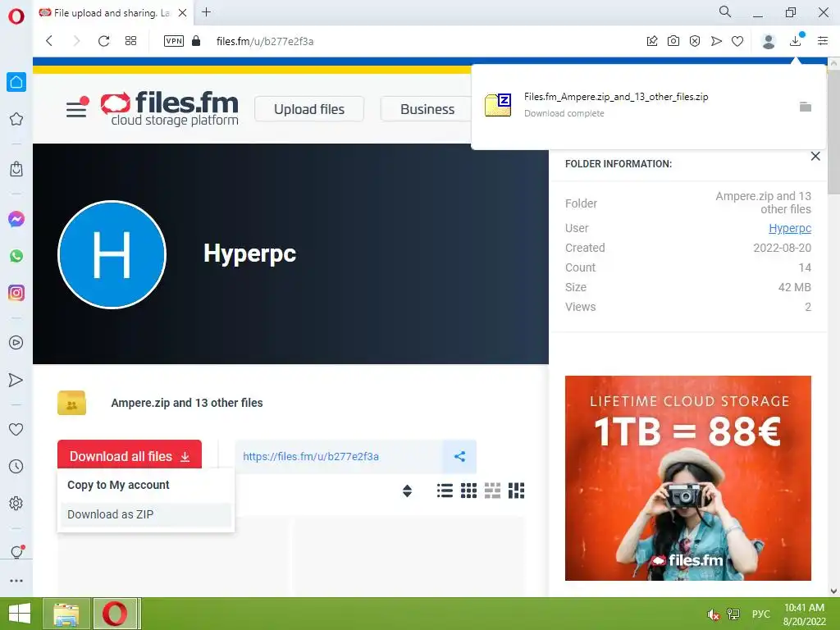Image resolution: width=840 pixels, height=630 pixels.
Task: Click Opera icon in taskbar
Action: click(115, 614)
